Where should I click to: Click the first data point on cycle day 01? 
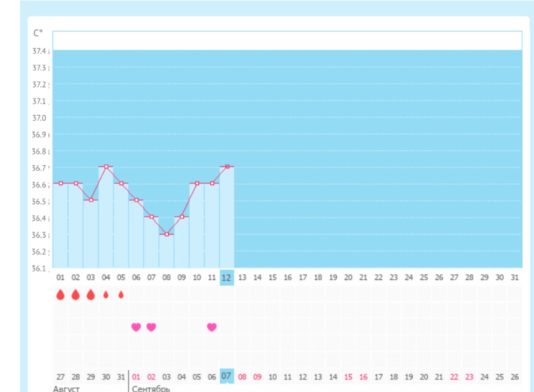coord(60,183)
